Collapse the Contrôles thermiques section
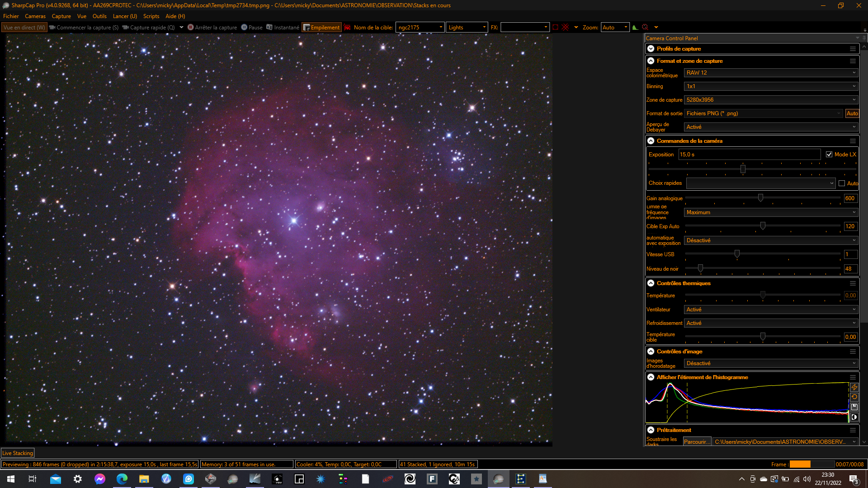The height and width of the screenshot is (488, 868). [651, 283]
